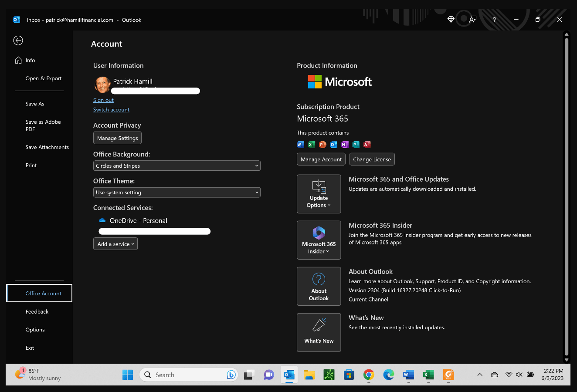
Task: Open the orange PDF app in taskbar
Action: click(448, 375)
